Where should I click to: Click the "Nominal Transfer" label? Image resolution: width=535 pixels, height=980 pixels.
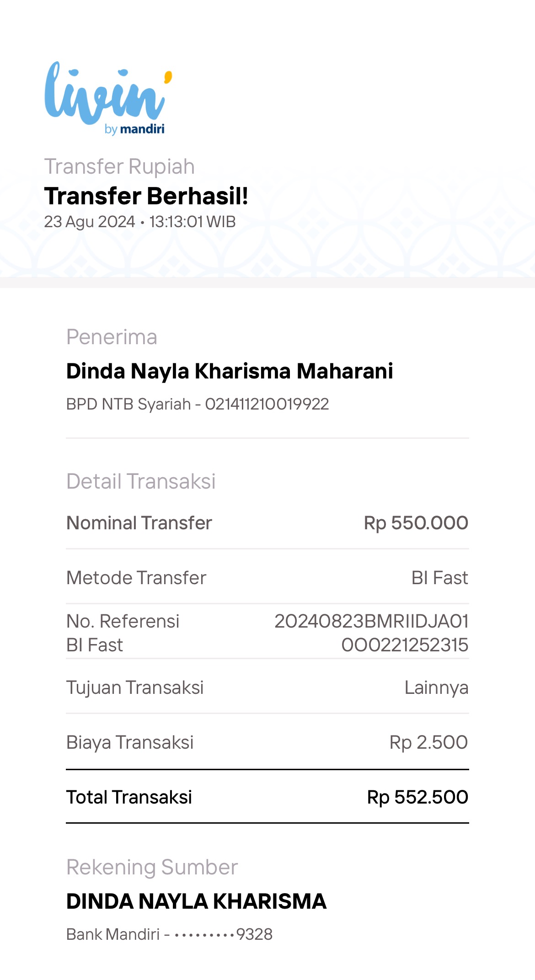click(x=139, y=523)
